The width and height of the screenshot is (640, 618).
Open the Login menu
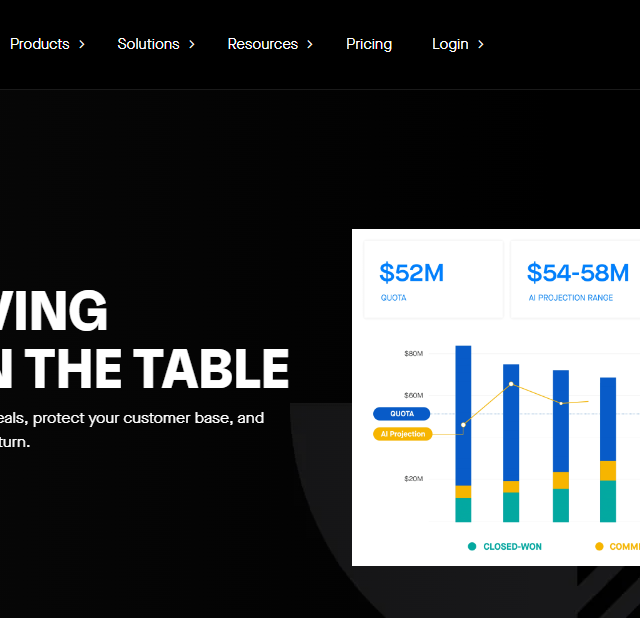450,44
